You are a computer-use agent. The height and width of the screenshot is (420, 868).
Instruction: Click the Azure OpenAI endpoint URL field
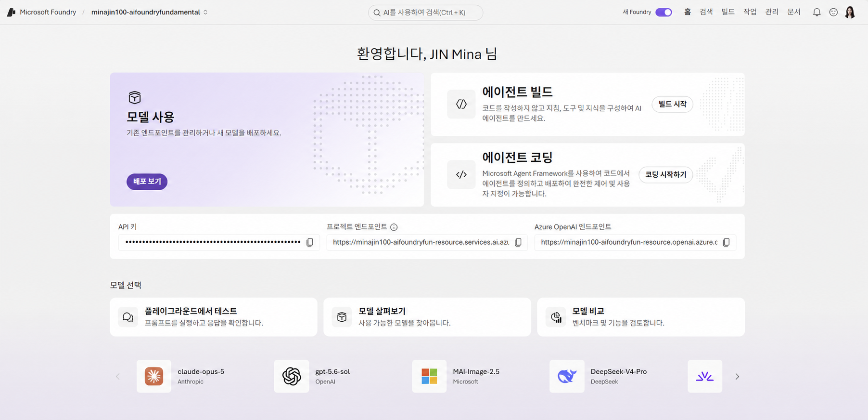(635, 242)
